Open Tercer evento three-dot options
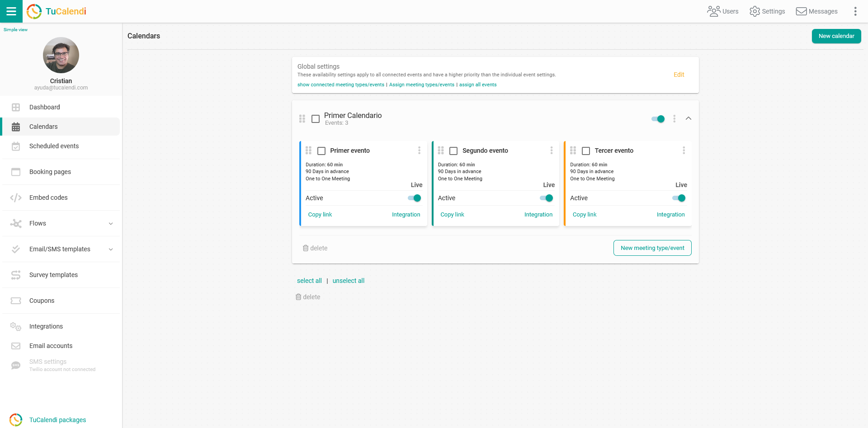This screenshot has width=868, height=428. (x=684, y=151)
